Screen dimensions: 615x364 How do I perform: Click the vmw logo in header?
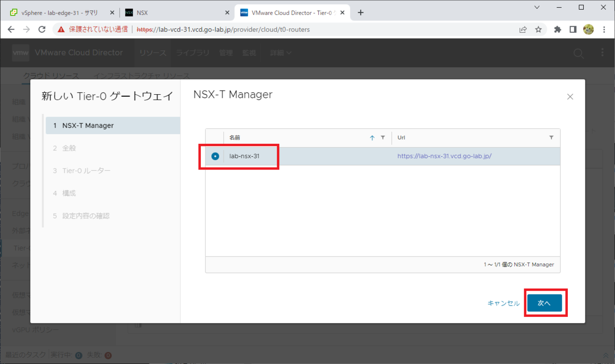(x=20, y=53)
